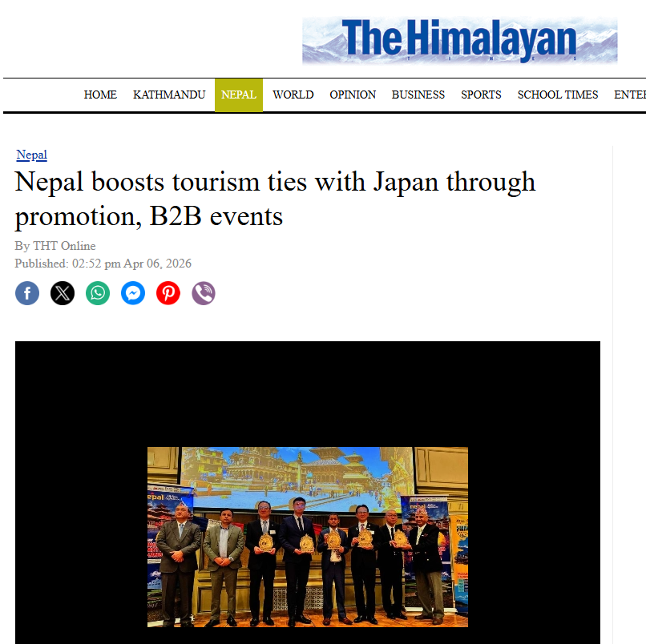The width and height of the screenshot is (646, 644).
Task: Click the Nepal category breadcrumb link
Action: [x=32, y=155]
